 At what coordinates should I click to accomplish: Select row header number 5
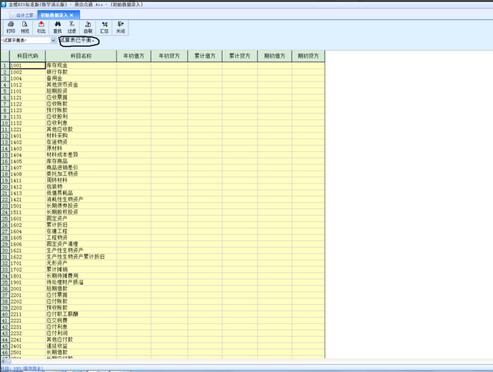(5, 91)
